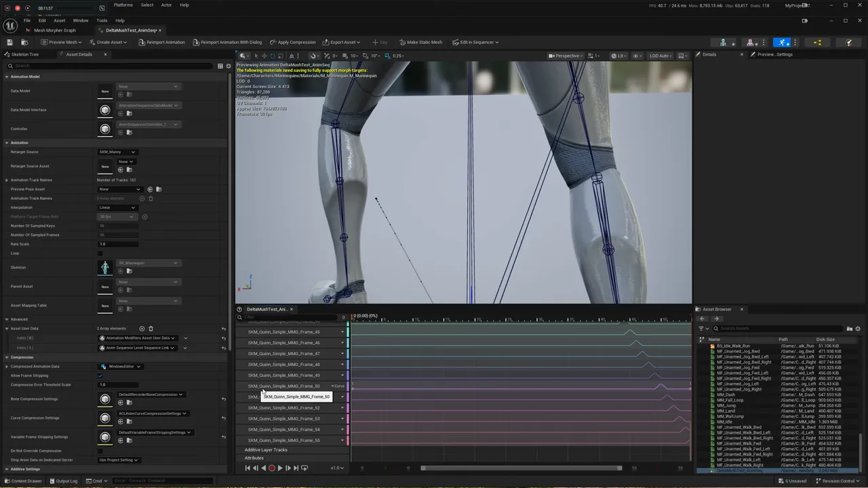Click Reimport Animation button
Viewport: 868px width, 488px height.
pyautogui.click(x=161, y=42)
